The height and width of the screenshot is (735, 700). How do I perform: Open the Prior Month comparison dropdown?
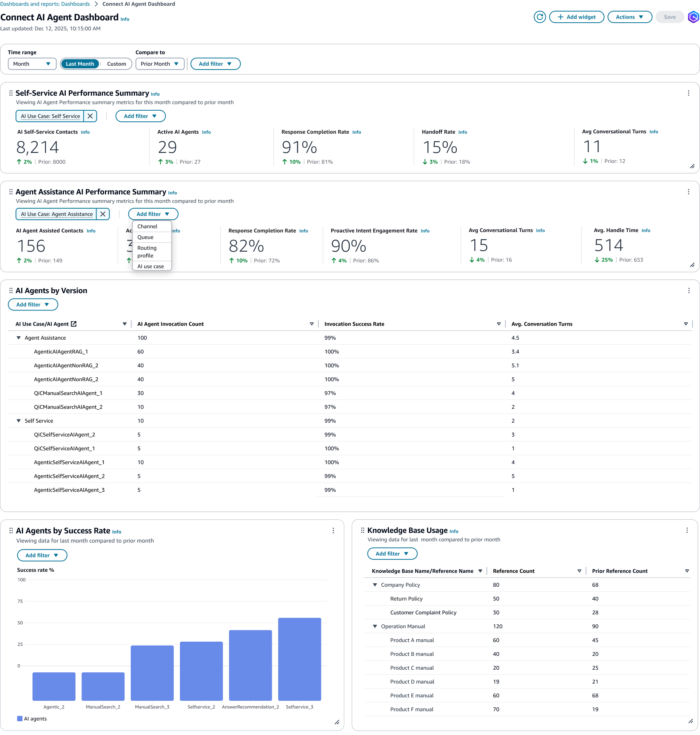click(x=160, y=64)
